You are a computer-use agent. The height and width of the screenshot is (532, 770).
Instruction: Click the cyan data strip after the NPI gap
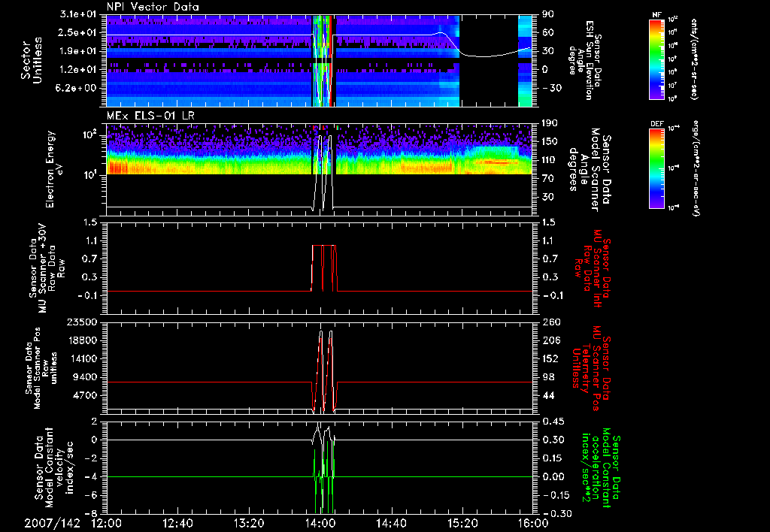[x=525, y=60]
